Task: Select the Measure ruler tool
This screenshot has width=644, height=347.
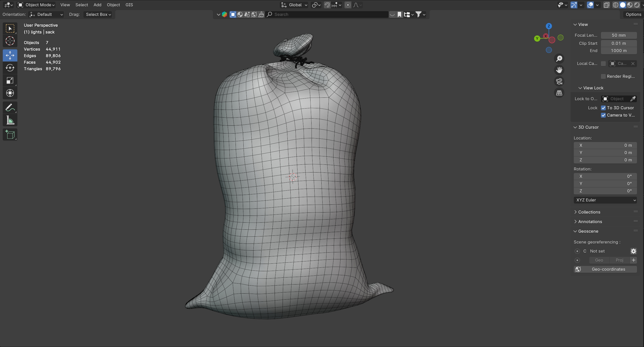Action: point(10,120)
